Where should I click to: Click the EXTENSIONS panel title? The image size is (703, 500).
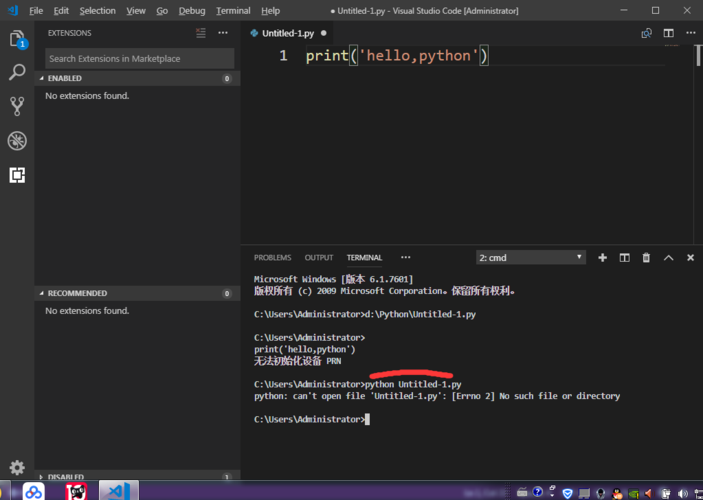tap(69, 33)
